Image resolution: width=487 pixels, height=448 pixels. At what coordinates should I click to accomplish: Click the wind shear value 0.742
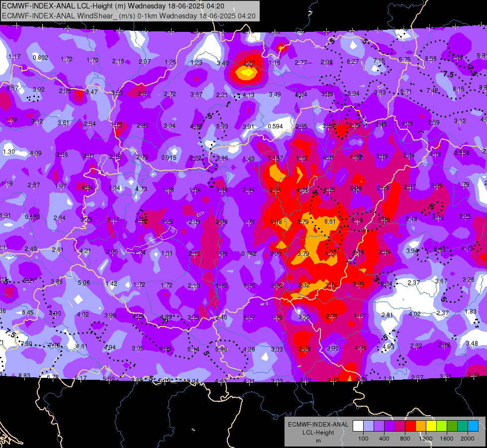[x=249, y=254]
